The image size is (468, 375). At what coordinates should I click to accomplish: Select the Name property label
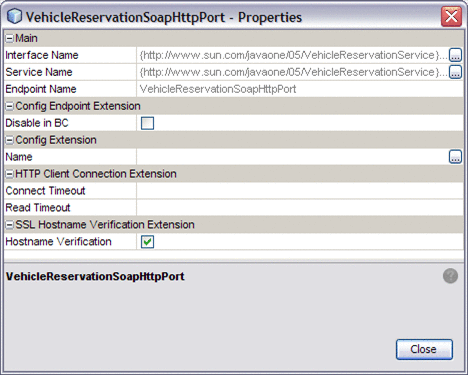coord(19,157)
